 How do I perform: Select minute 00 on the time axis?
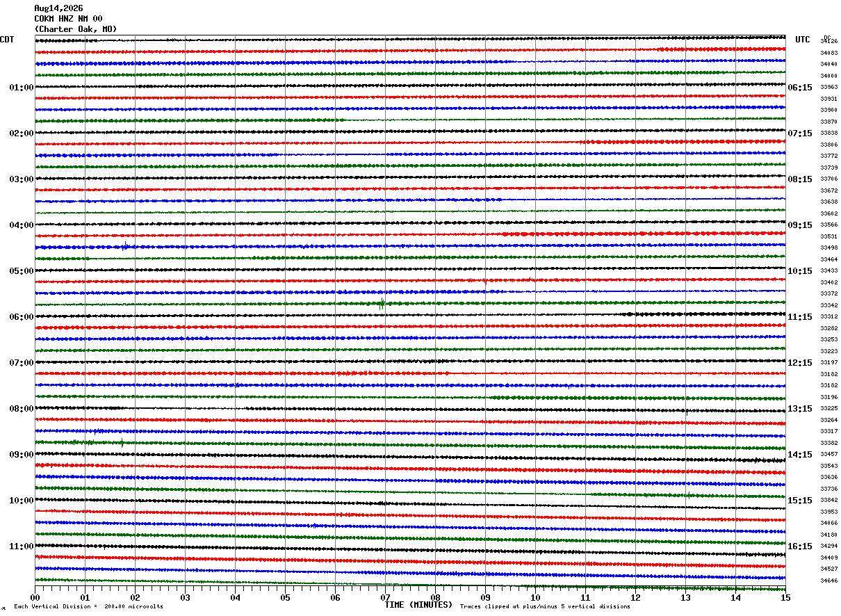tap(35, 597)
